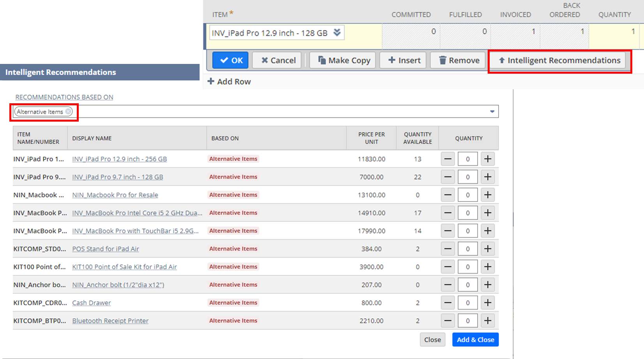Remove the line using the trash icon
The image size is (644, 359).
coord(457,60)
